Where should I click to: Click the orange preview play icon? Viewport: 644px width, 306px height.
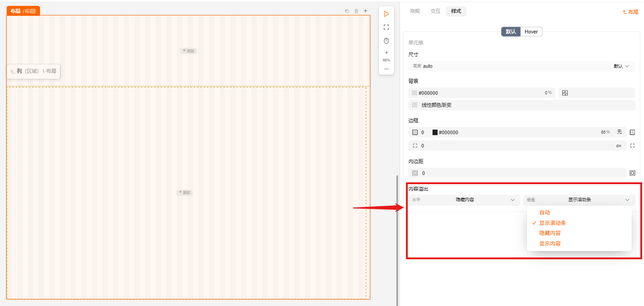click(386, 14)
